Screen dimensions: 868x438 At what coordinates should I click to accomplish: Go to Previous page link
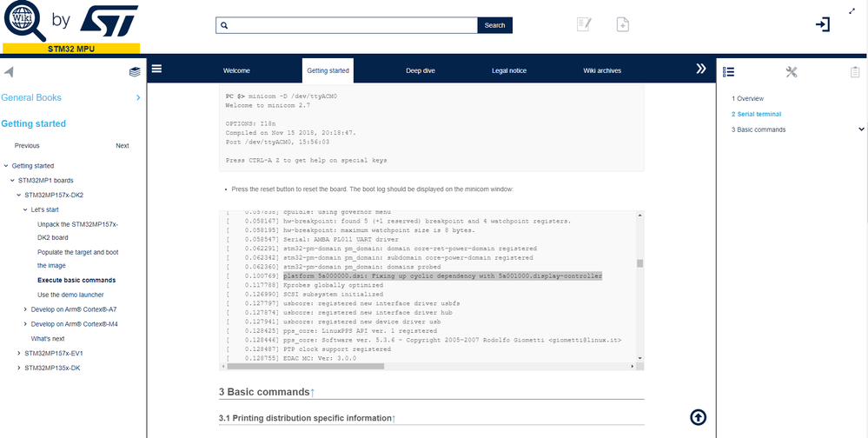click(27, 146)
